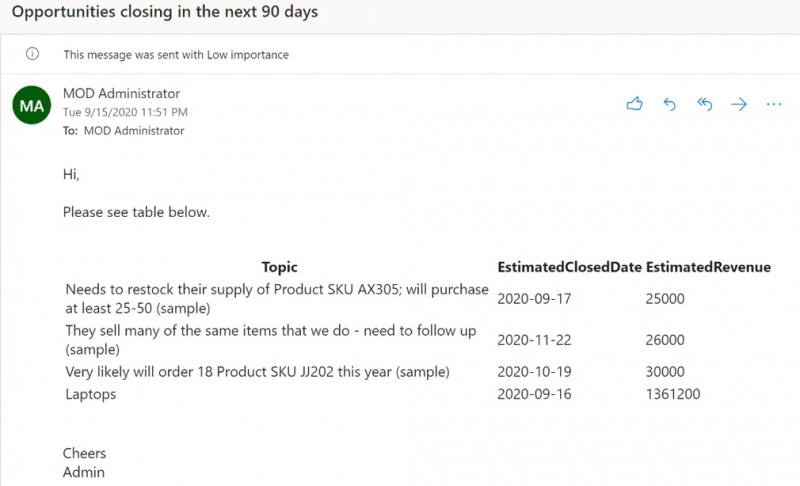Click the 1361200 revenue value

672,394
